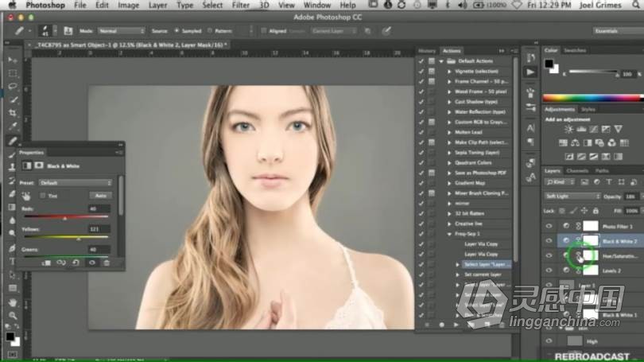Clip adjustment to layer in Properties footer
Image resolution: width=644 pixels, height=362 pixels.
(x=46, y=263)
